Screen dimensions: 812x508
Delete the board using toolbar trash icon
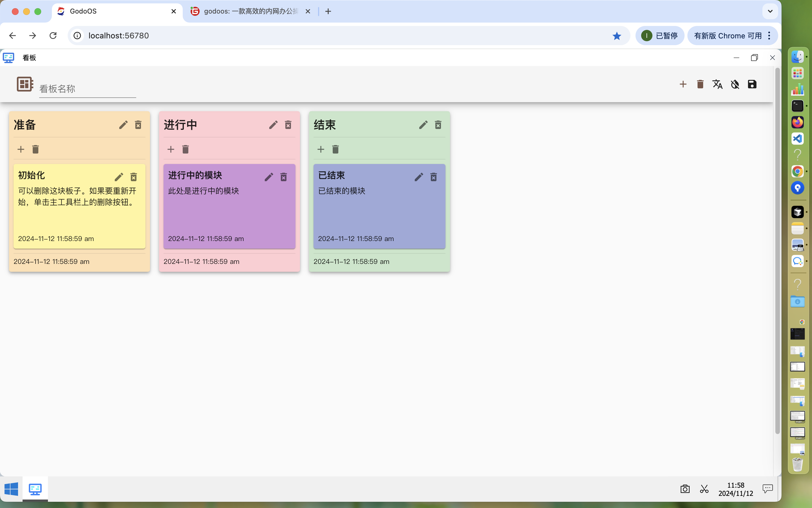click(x=700, y=84)
